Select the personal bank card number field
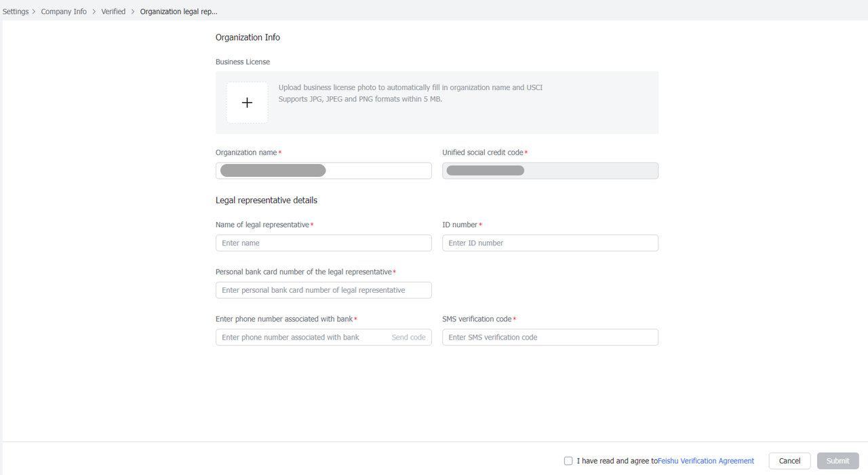 (x=323, y=290)
